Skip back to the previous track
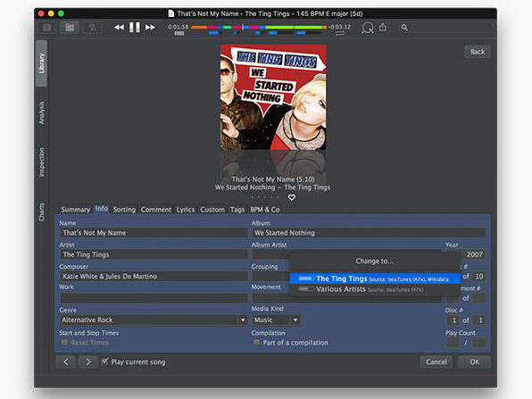Viewport: 532px width, 399px height. (x=119, y=28)
